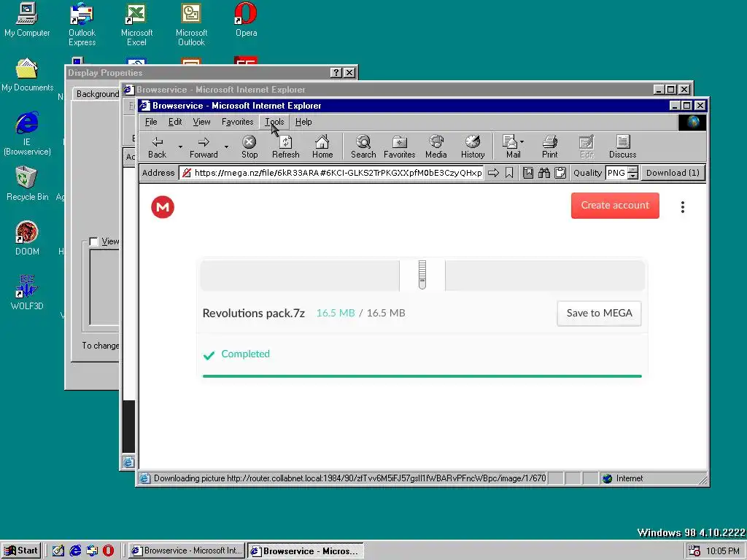Screen dimensions: 747x560
Task: Select the Recycle Bin icon
Action: [27, 184]
